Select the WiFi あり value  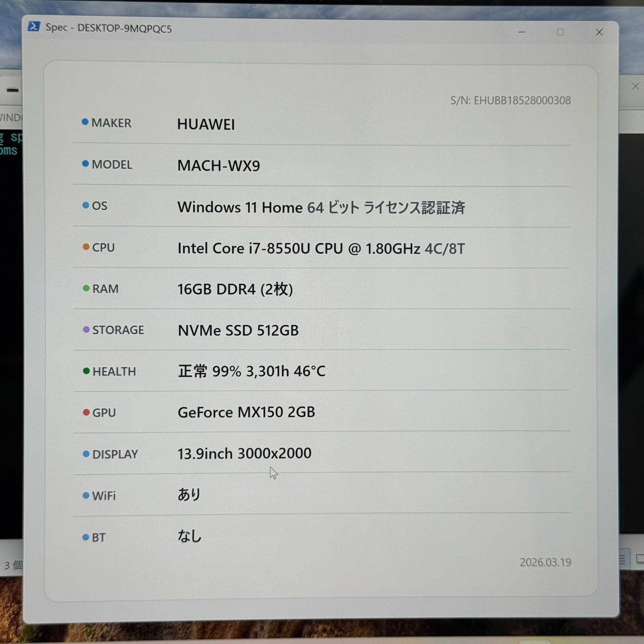click(x=189, y=494)
